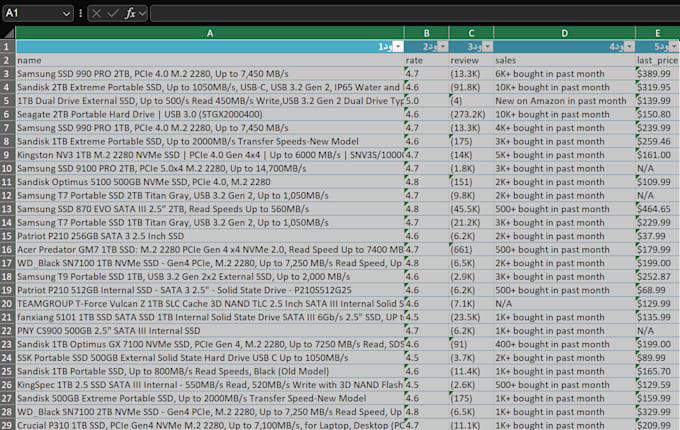
Task: Open the filter dropdown in cell C1
Action: [x=487, y=46]
